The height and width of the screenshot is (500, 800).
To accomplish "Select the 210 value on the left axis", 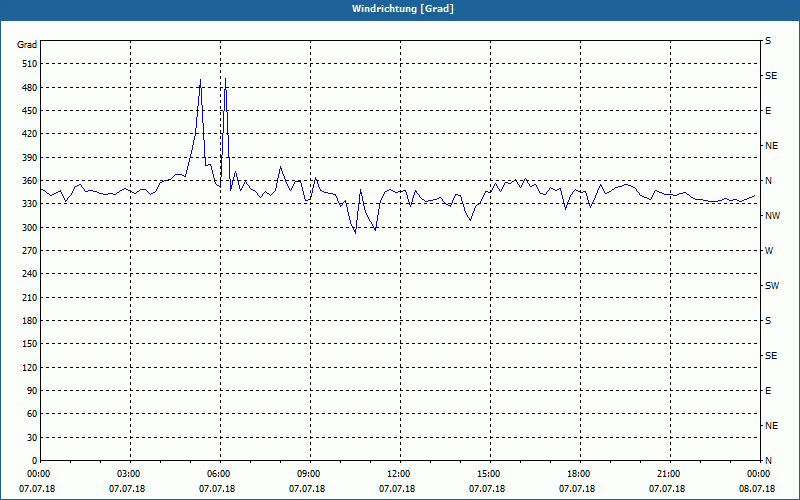I will (x=29, y=297).
